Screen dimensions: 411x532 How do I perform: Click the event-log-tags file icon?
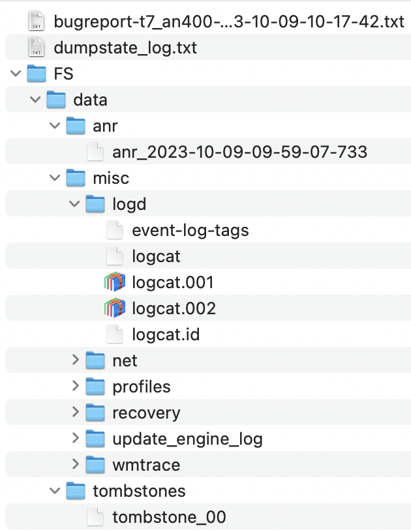click(x=115, y=230)
